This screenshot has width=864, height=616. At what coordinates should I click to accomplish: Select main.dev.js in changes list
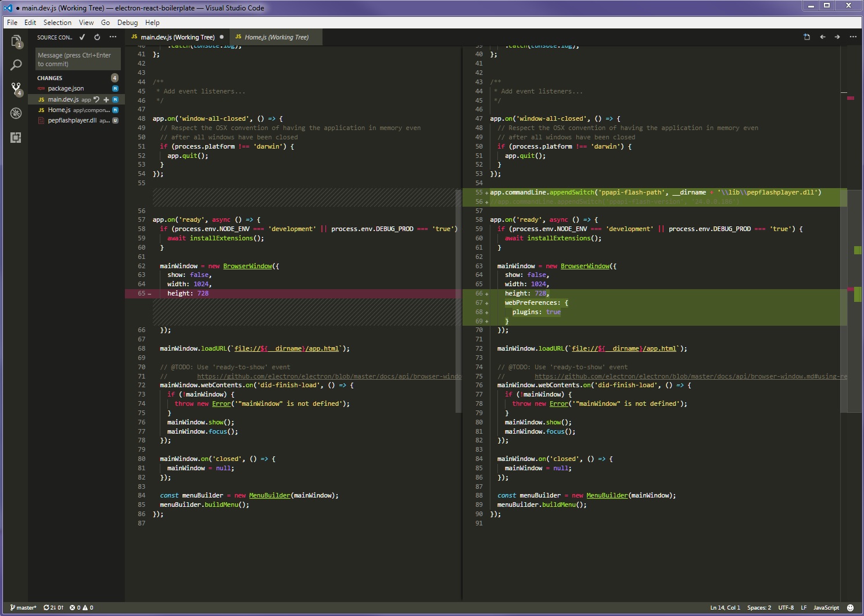tap(64, 99)
